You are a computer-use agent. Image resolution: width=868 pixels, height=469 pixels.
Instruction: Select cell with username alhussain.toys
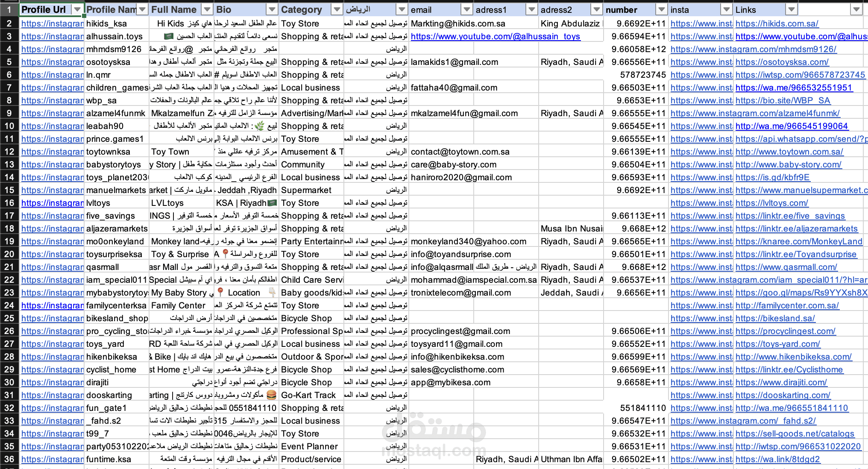(x=117, y=36)
